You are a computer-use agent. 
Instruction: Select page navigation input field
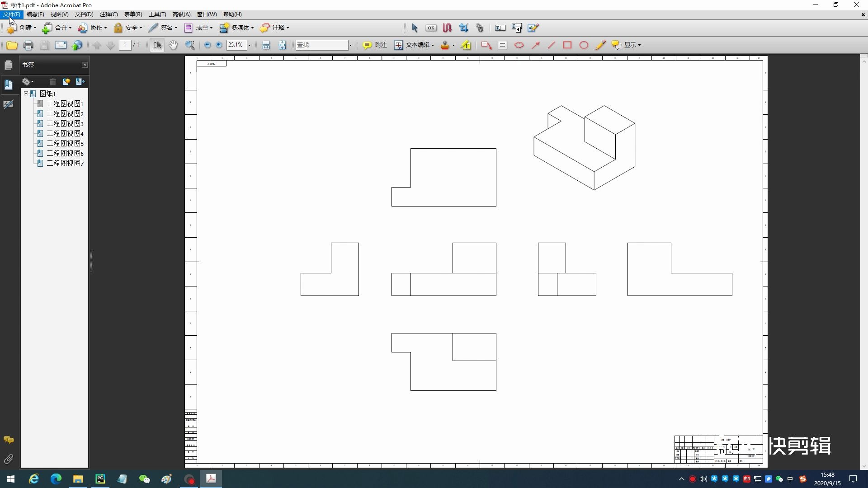125,45
